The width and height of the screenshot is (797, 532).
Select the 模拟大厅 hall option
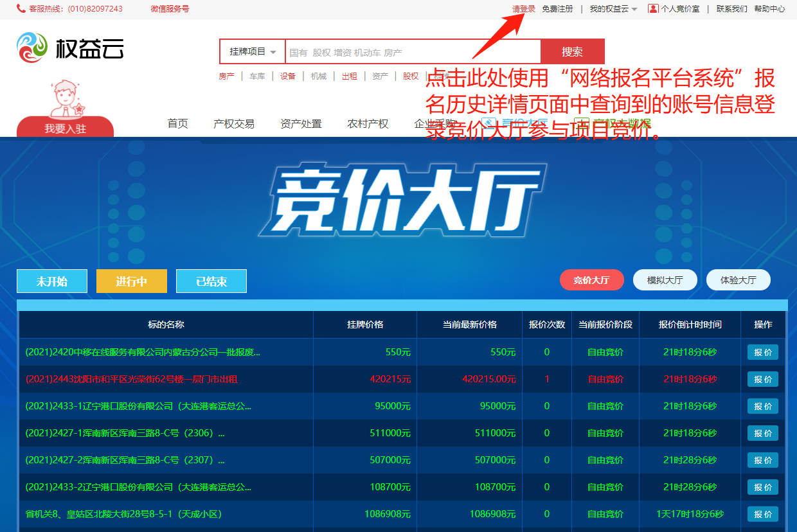tap(665, 280)
